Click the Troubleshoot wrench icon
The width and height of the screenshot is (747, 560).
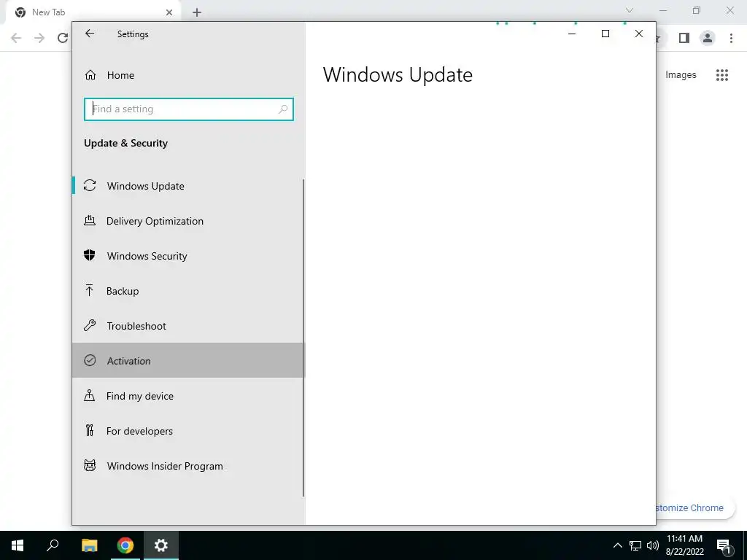click(90, 325)
